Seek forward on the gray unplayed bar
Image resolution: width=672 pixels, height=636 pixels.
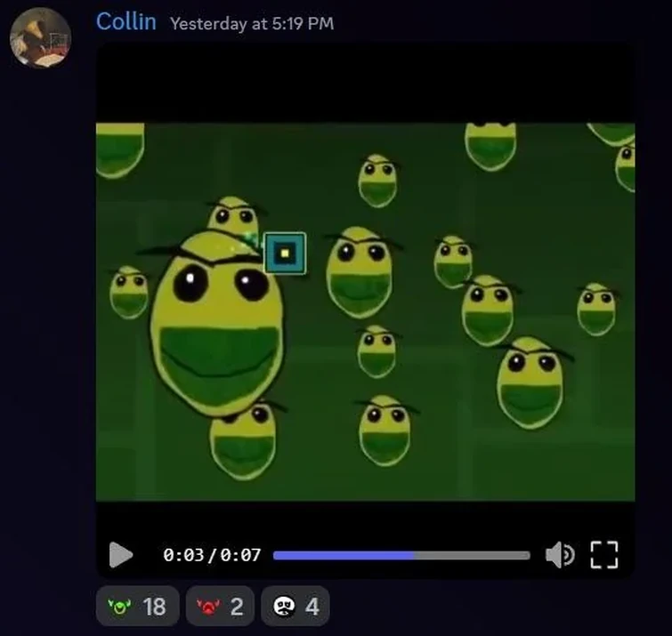(x=472, y=555)
